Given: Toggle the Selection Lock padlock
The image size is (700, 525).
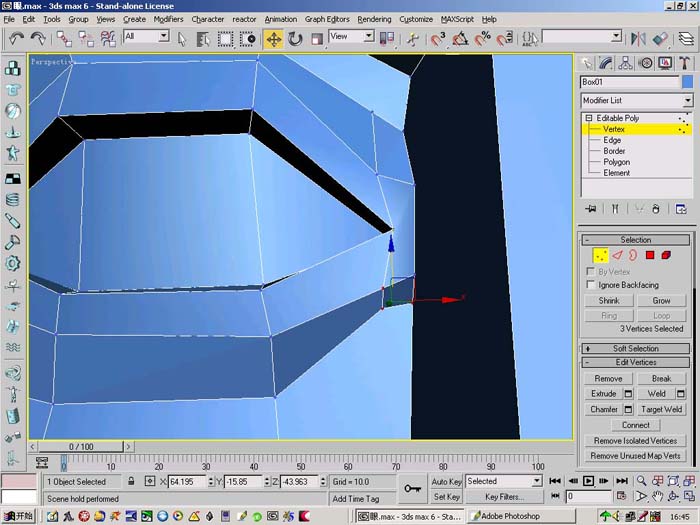Looking at the screenshot, I should point(131,481).
